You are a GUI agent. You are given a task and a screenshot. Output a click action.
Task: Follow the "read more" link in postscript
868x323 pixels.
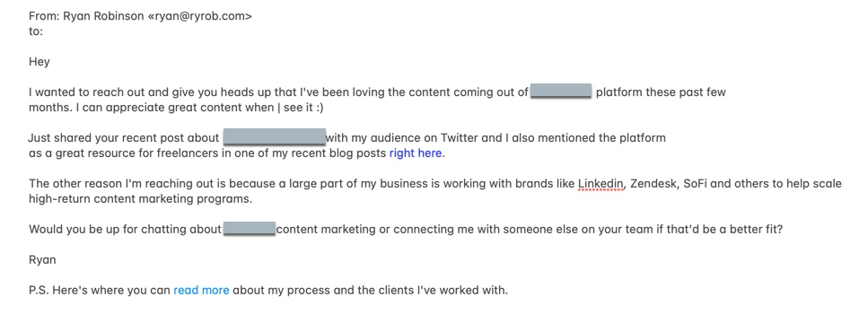pyautogui.click(x=201, y=290)
